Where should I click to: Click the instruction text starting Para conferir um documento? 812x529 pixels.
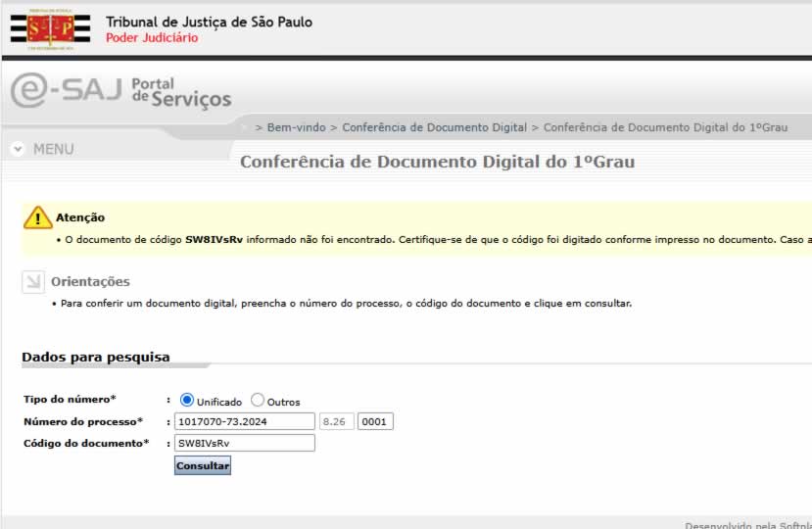point(346,303)
